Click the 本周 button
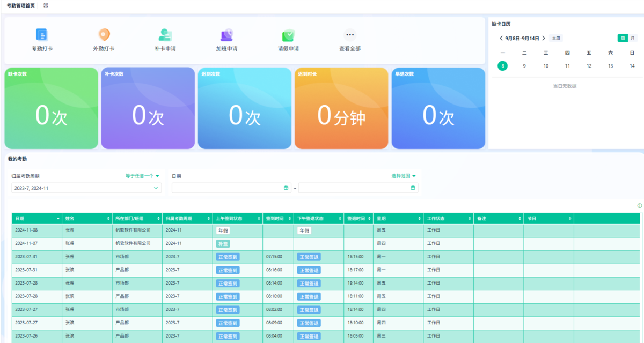The image size is (644, 343). pyautogui.click(x=556, y=38)
